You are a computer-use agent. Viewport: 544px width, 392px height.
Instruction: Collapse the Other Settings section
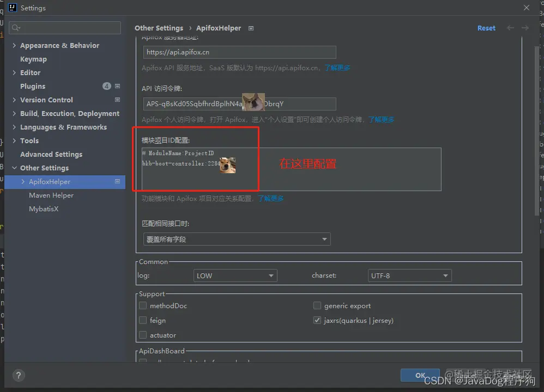tap(14, 168)
